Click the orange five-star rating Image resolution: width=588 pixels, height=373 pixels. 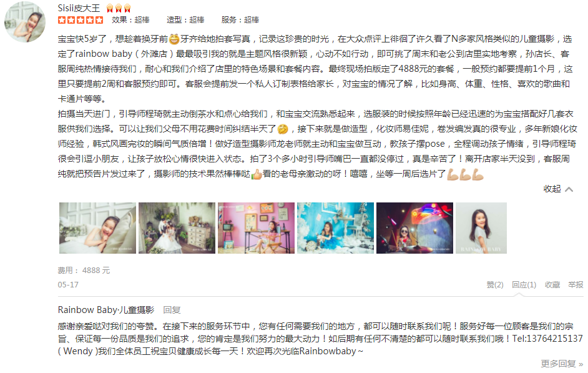[81, 20]
